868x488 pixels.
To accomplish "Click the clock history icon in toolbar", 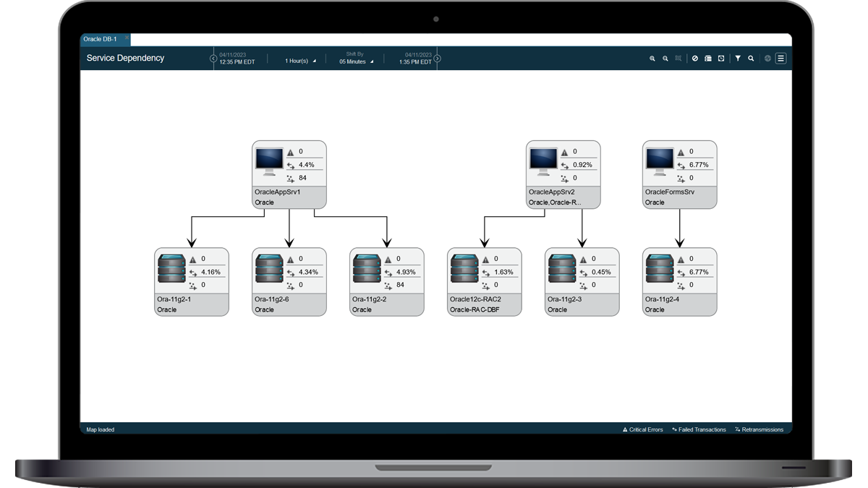I will (x=721, y=59).
